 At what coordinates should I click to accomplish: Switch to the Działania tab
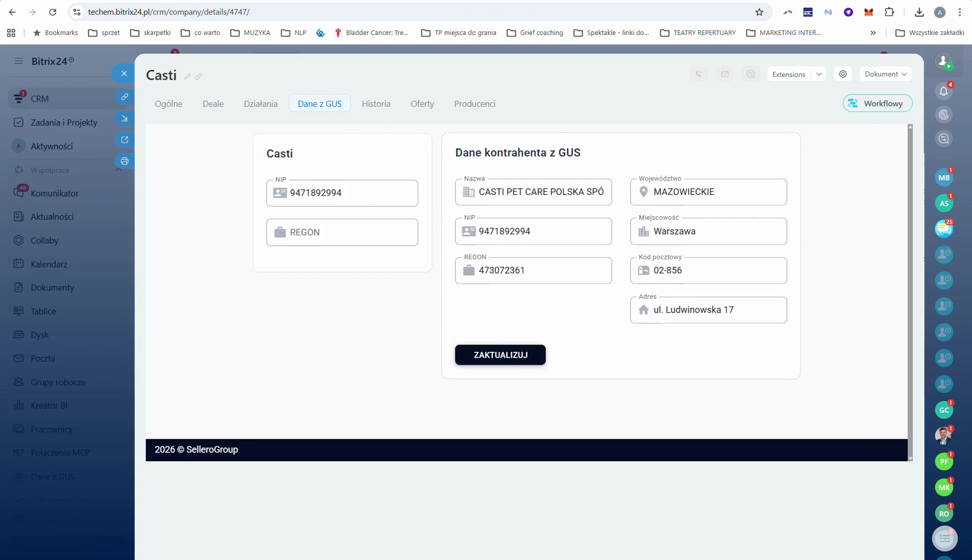pos(260,104)
